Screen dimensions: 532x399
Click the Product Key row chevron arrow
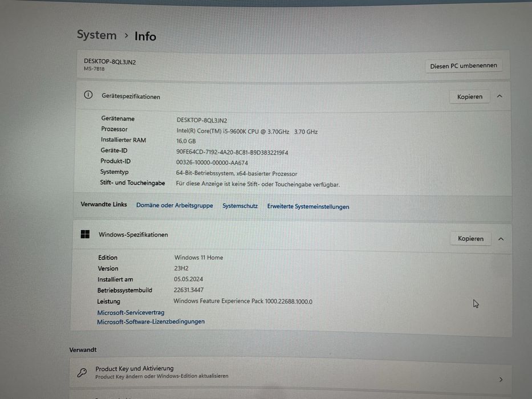point(501,380)
